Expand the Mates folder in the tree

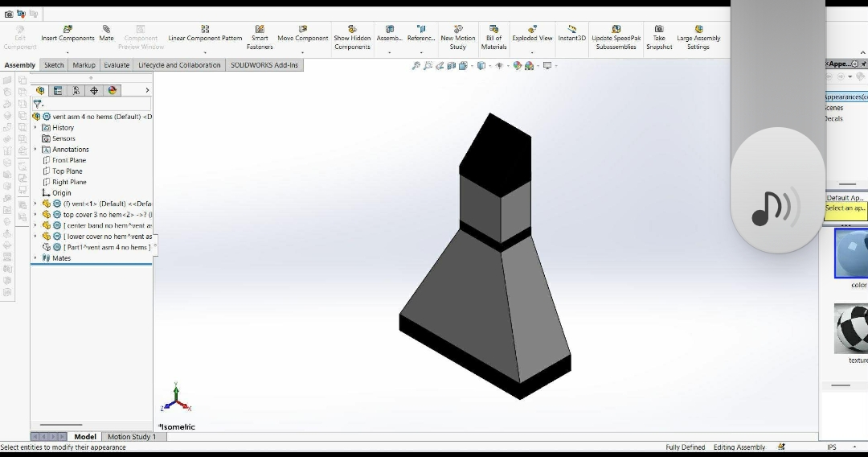point(35,258)
